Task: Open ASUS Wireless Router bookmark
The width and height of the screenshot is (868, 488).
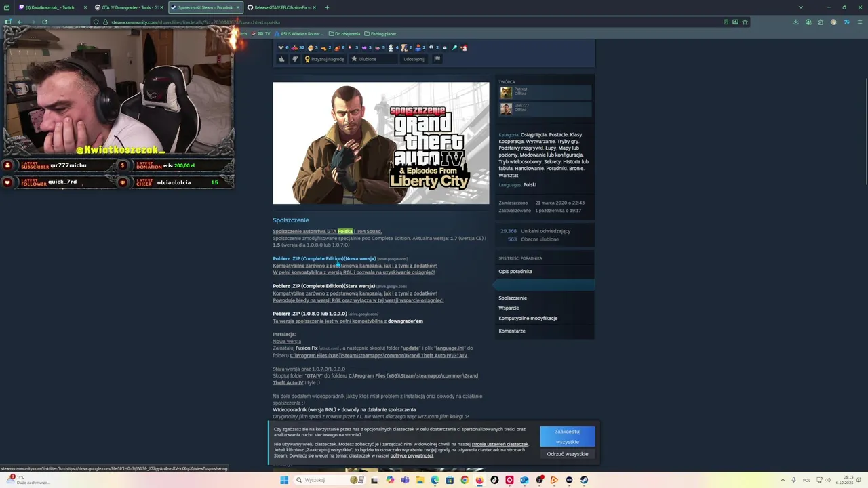Action: (x=299, y=33)
